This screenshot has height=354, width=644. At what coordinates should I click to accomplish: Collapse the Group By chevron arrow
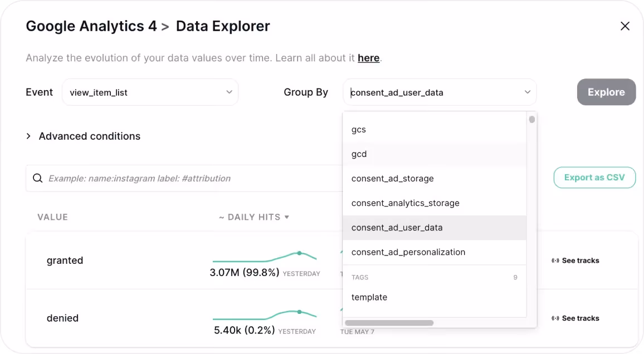528,92
